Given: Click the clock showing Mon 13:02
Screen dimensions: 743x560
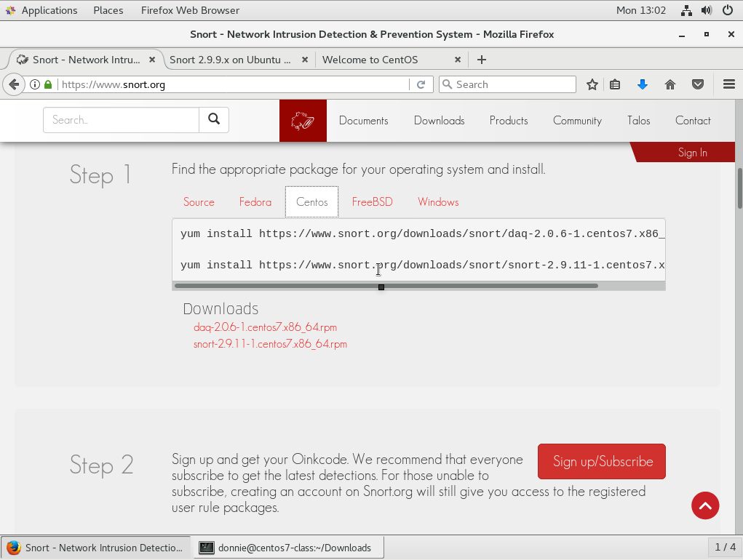Looking at the screenshot, I should pyautogui.click(x=640, y=10).
